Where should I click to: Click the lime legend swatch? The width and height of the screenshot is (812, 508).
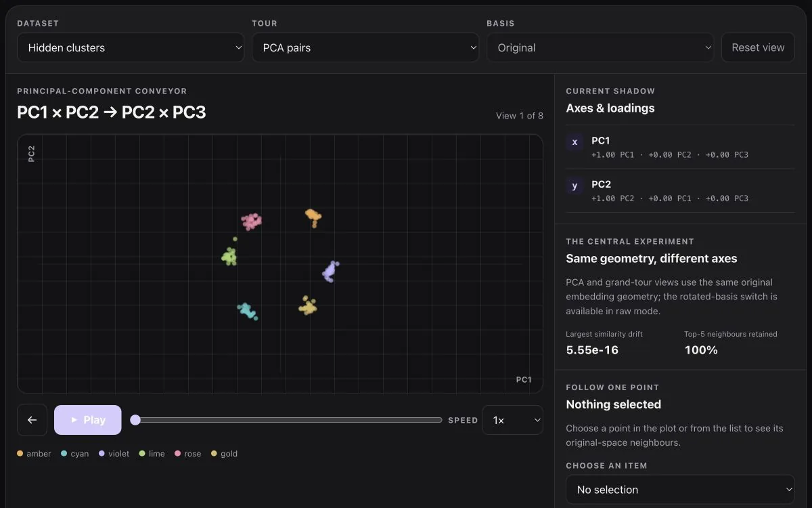142,454
